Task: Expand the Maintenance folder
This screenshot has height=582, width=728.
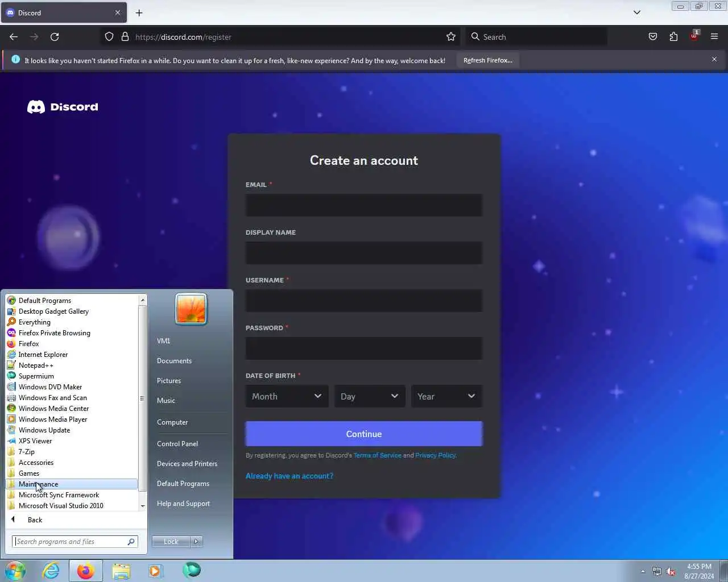Action: tap(72, 484)
